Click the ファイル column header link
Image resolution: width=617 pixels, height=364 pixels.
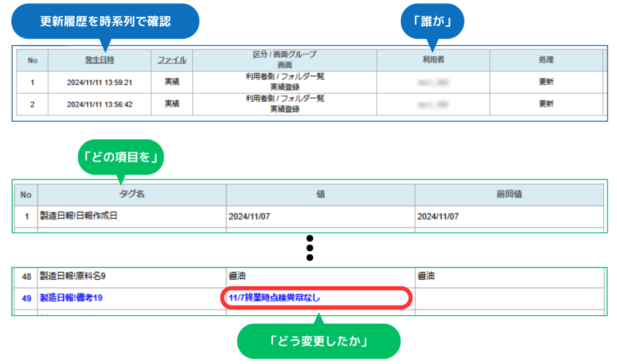172,60
